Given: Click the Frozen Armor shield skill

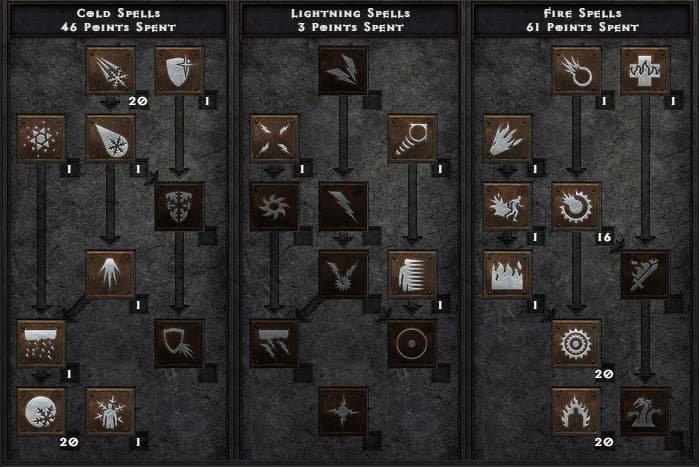Looking at the screenshot, I should click(x=180, y=71).
